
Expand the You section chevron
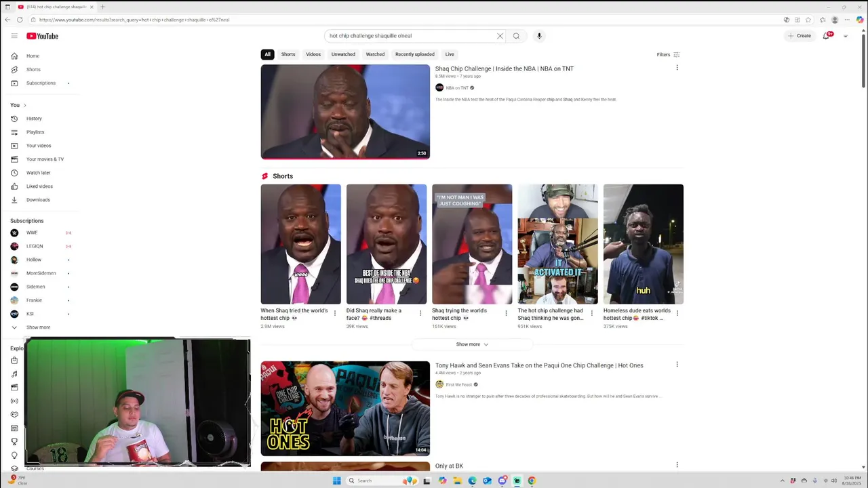click(x=24, y=105)
